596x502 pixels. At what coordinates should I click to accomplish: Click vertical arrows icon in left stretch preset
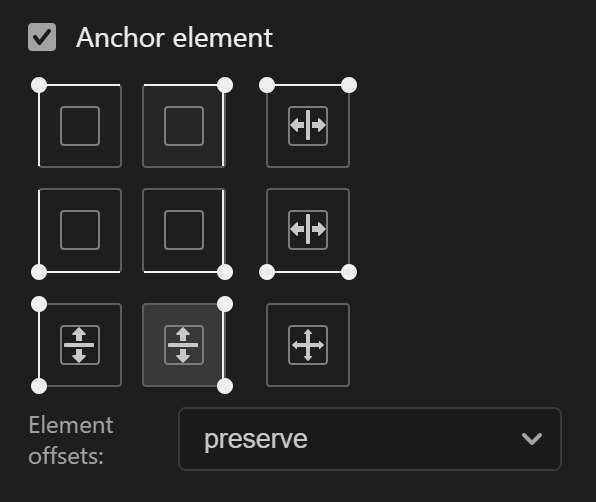pyautogui.click(x=80, y=345)
